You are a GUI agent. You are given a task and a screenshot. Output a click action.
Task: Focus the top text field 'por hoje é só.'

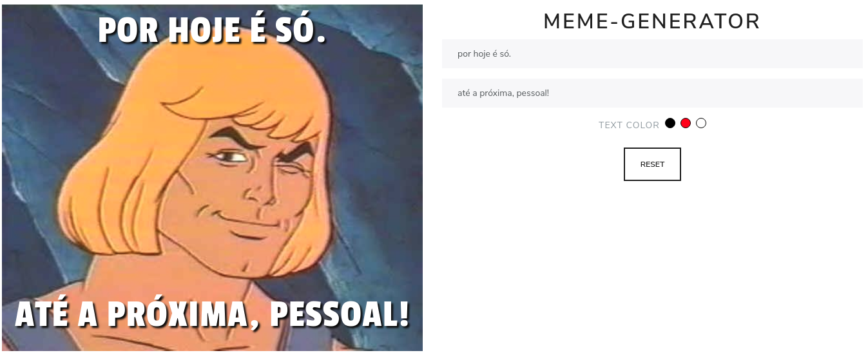tap(652, 54)
